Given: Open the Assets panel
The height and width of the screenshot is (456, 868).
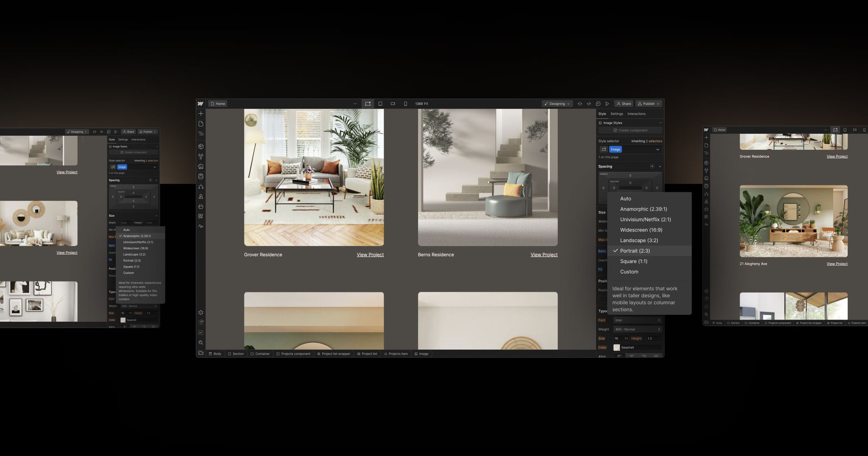Looking at the screenshot, I should (x=201, y=167).
